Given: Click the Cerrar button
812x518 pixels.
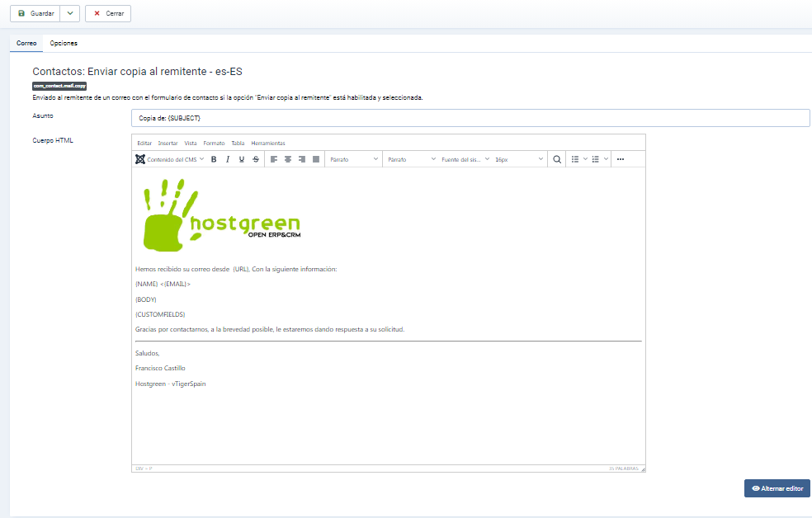Looking at the screenshot, I should click(x=108, y=14).
